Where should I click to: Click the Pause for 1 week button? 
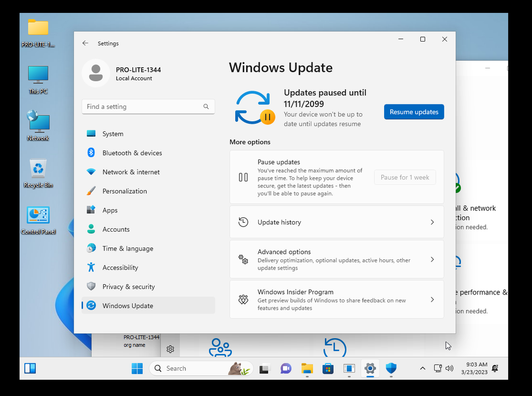pyautogui.click(x=405, y=177)
